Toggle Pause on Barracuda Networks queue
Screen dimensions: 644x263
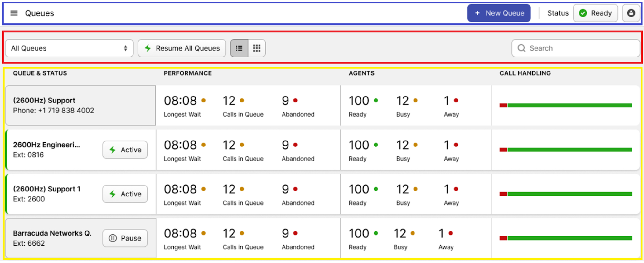click(x=125, y=238)
